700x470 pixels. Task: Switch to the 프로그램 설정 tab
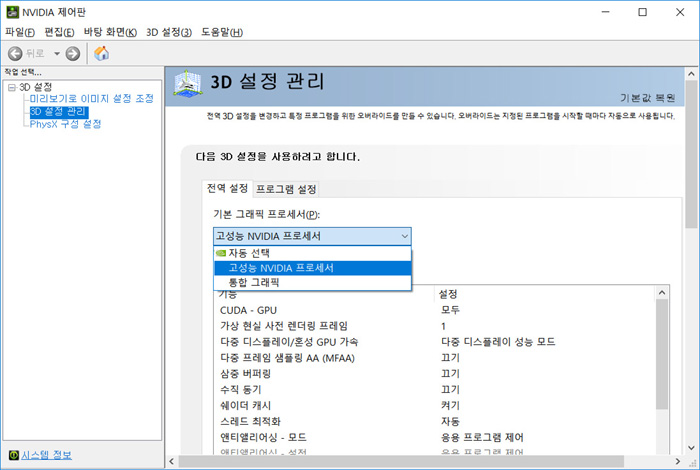(286, 189)
